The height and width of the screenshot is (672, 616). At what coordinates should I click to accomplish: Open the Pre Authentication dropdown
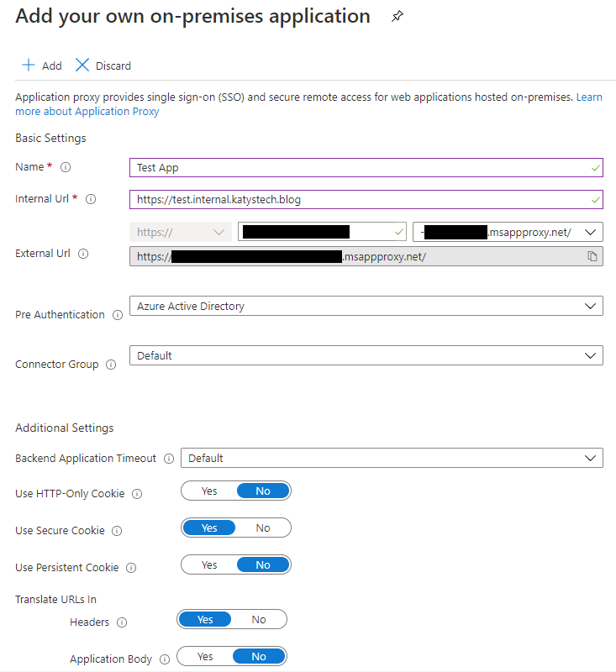click(x=366, y=307)
